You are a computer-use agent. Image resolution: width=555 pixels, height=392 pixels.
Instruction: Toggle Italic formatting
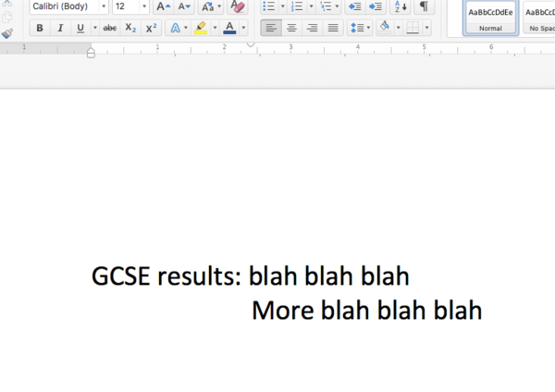pyautogui.click(x=60, y=28)
